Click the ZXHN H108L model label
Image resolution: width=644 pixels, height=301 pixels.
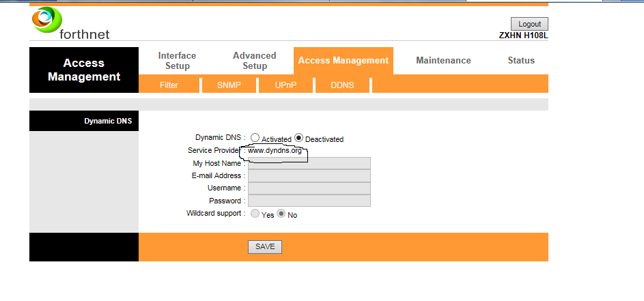[x=523, y=35]
